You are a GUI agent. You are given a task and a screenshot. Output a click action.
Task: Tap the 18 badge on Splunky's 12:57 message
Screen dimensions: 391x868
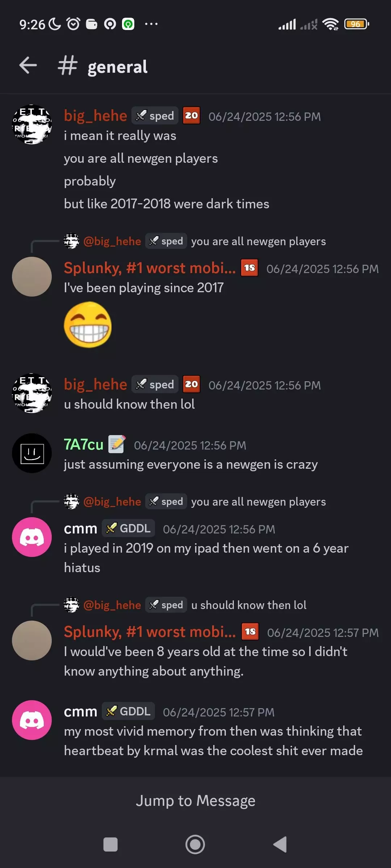pyautogui.click(x=250, y=631)
